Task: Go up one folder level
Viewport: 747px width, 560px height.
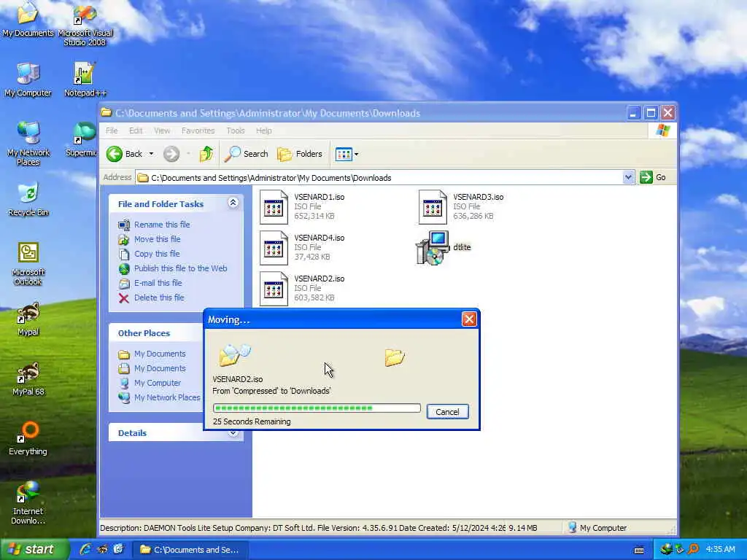Action: tap(206, 154)
